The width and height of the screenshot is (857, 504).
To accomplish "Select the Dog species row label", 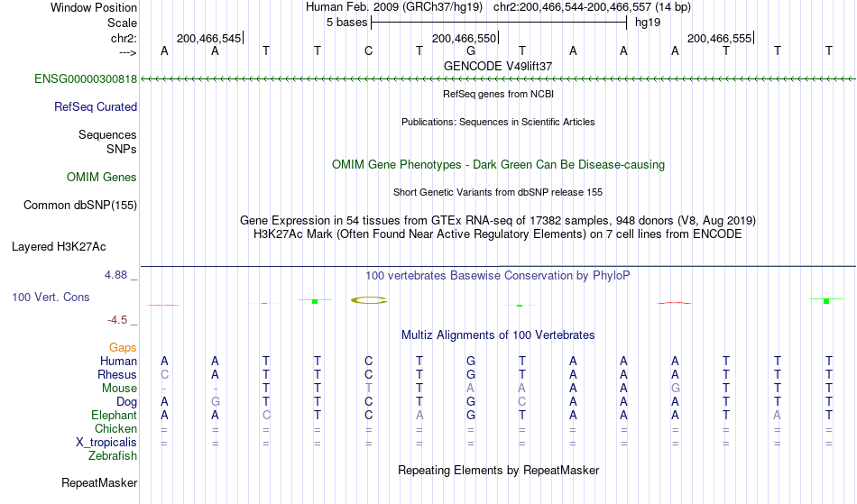I will [x=126, y=402].
